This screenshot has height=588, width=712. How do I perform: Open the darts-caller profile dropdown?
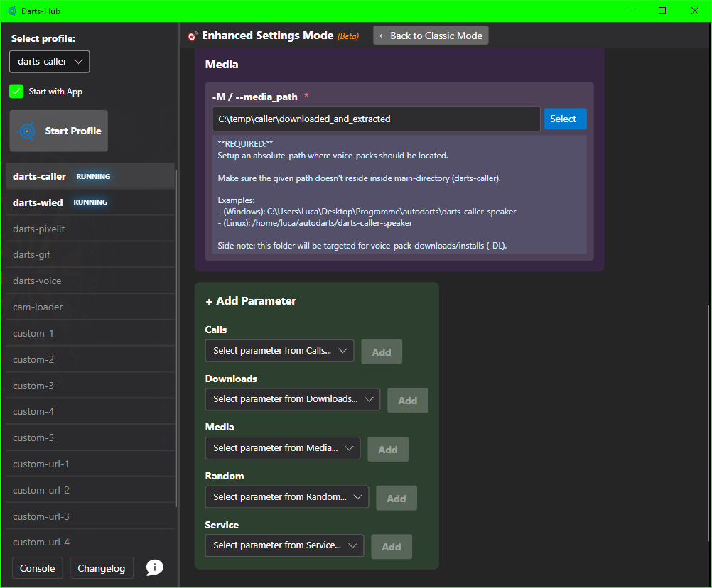50,61
